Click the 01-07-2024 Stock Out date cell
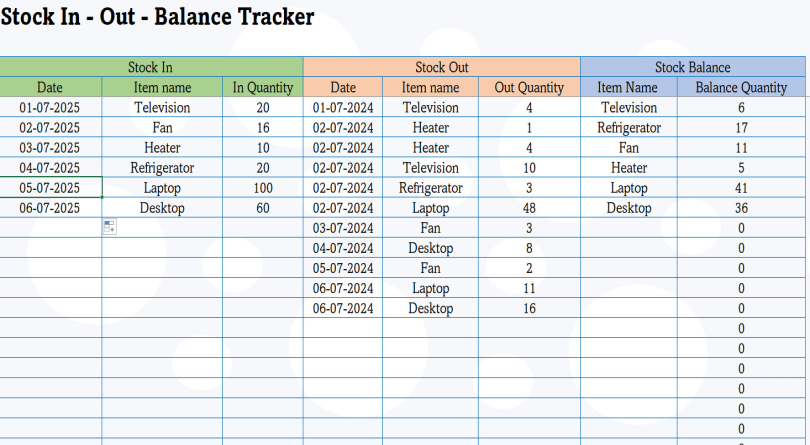Screen dimensions: 810x445 pyautogui.click(x=343, y=107)
